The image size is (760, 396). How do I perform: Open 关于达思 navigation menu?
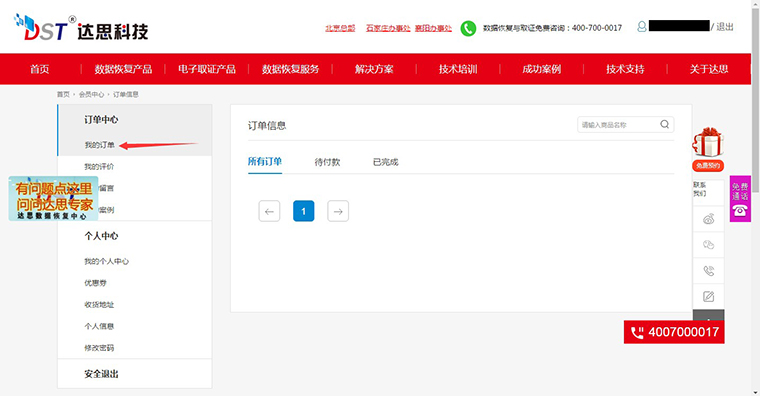click(x=709, y=69)
